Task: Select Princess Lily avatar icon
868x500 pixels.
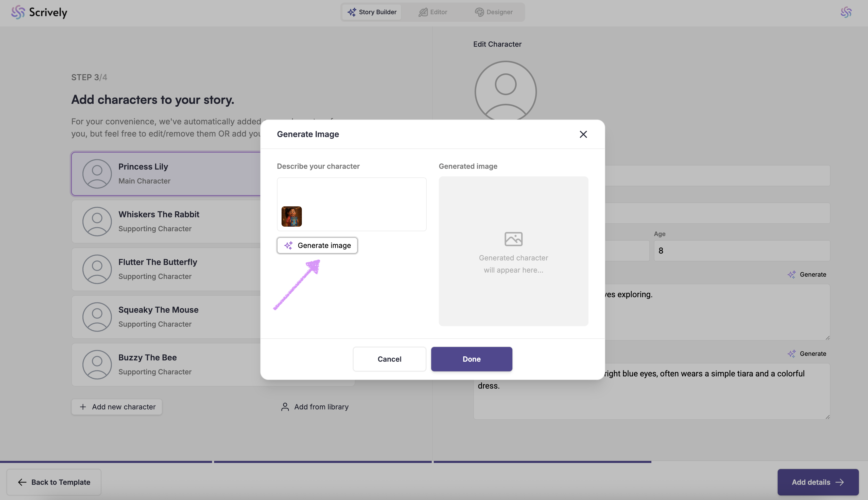Action: click(x=97, y=174)
